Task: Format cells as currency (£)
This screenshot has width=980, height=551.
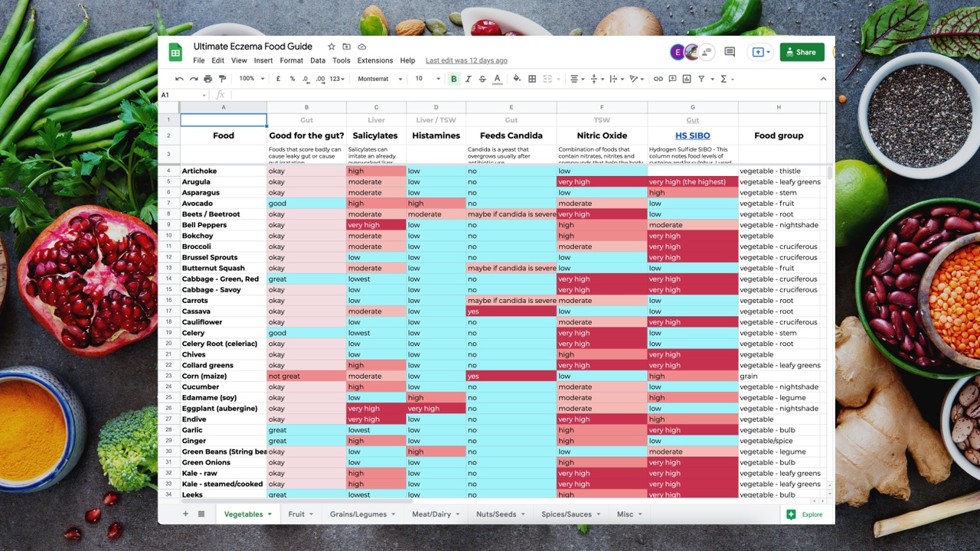Action: point(278,79)
